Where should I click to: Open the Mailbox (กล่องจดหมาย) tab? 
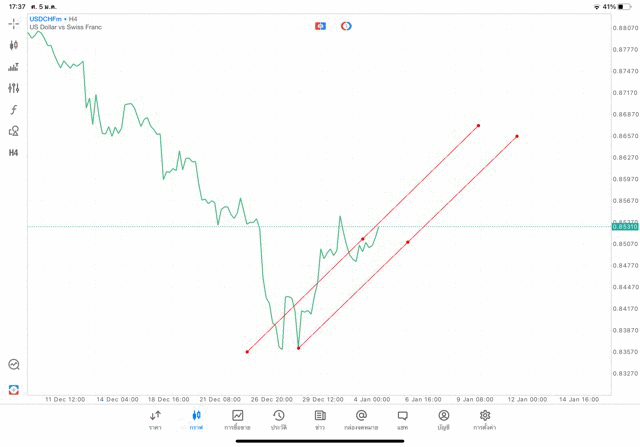[x=361, y=420]
